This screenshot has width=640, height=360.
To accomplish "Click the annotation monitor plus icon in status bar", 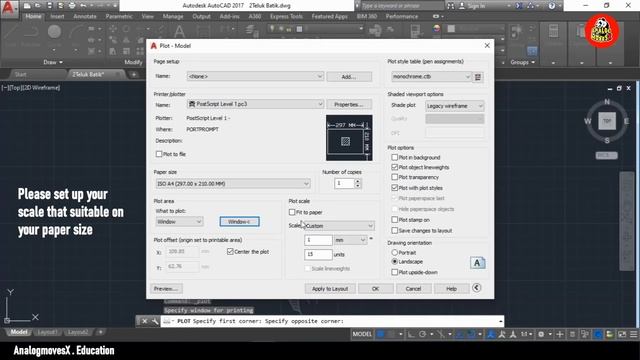I will pos(560,334).
